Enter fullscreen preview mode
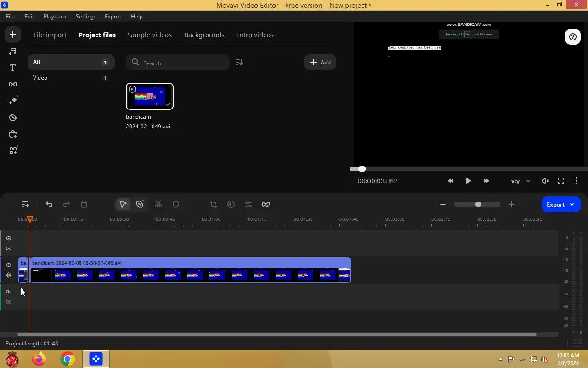The image size is (588, 368). [x=561, y=181]
